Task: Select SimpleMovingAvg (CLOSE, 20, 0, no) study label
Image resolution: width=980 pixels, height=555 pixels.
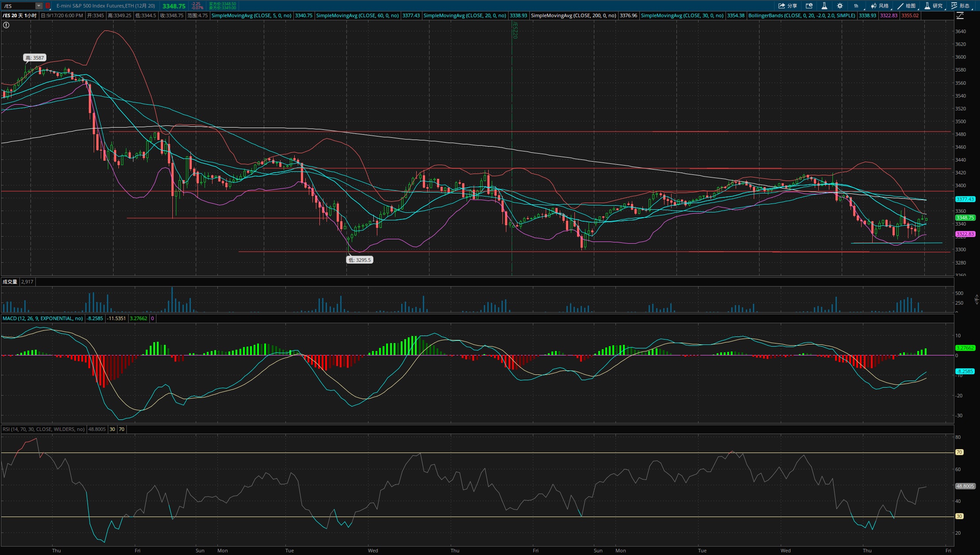Action: 465,15
